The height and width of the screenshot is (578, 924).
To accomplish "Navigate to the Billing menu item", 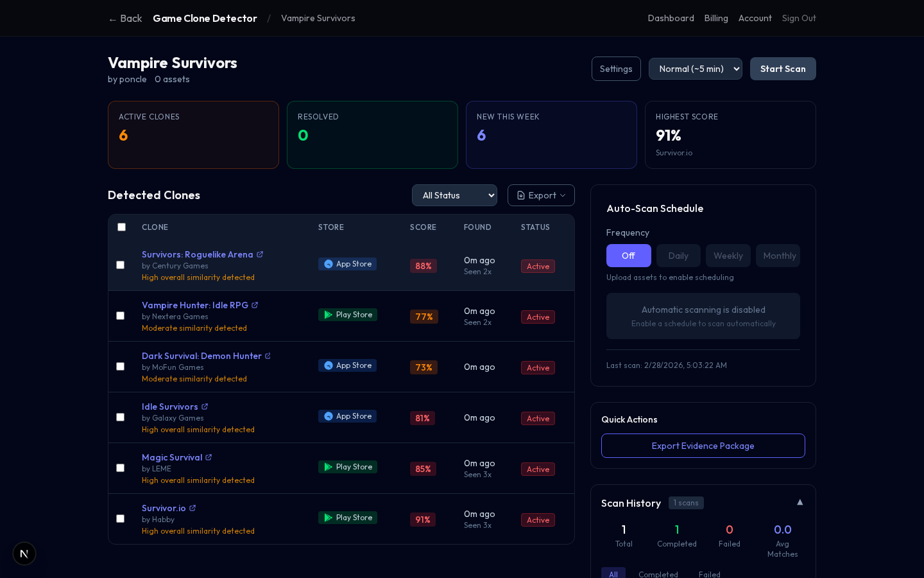I will [716, 19].
